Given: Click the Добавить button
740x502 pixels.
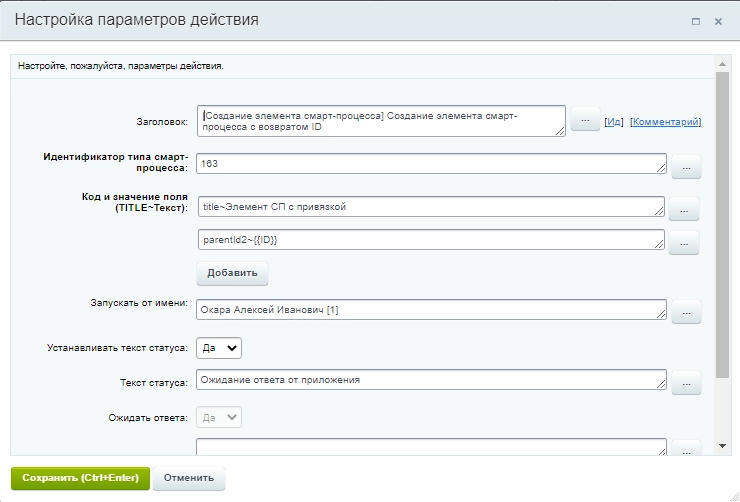Looking at the screenshot, I should [232, 273].
